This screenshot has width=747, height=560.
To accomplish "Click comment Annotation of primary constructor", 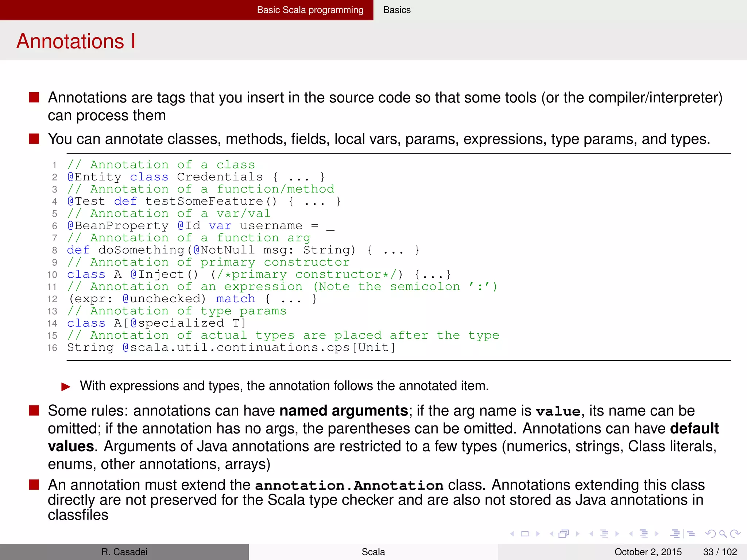I will pos(208,262).
